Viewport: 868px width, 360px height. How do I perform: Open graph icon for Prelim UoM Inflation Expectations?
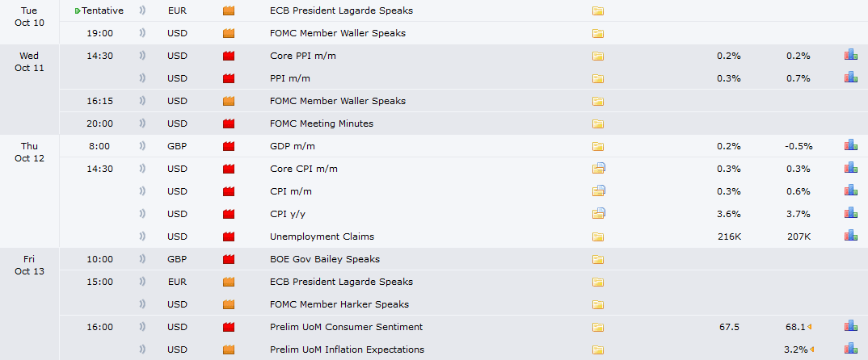[851, 349]
